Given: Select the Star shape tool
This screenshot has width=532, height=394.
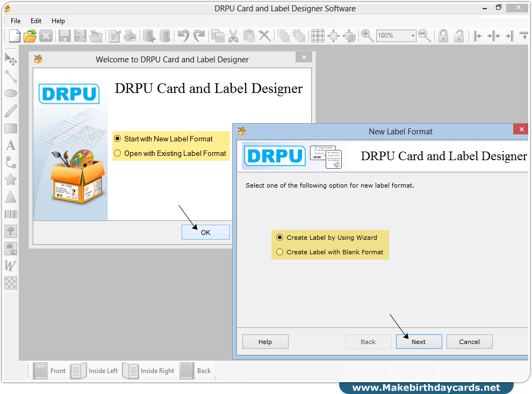Looking at the screenshot, I should pos(11,180).
